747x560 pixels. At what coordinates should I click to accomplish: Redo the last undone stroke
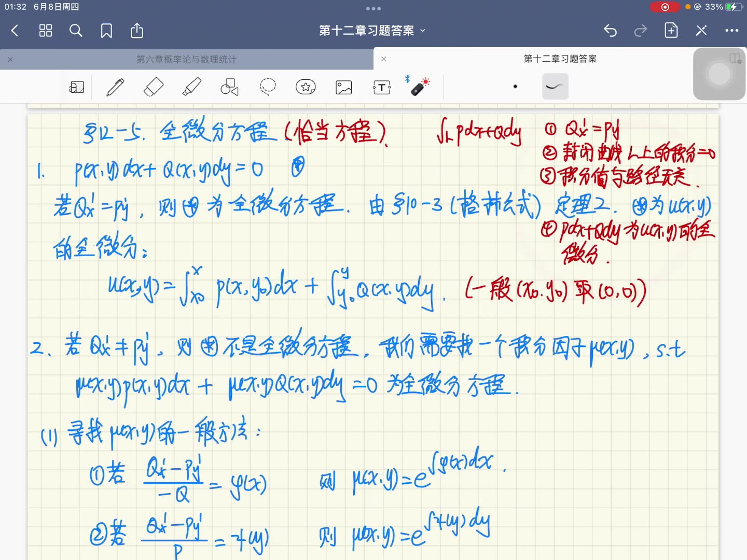click(x=641, y=31)
